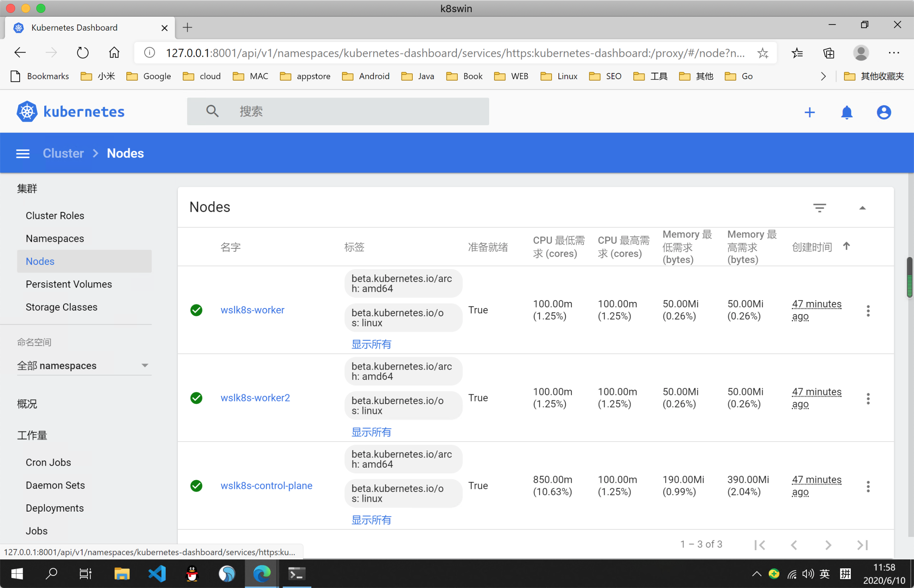Screen dimensions: 914x588
Task: Open Visual Studio Code from taskbar
Action: (x=157, y=574)
